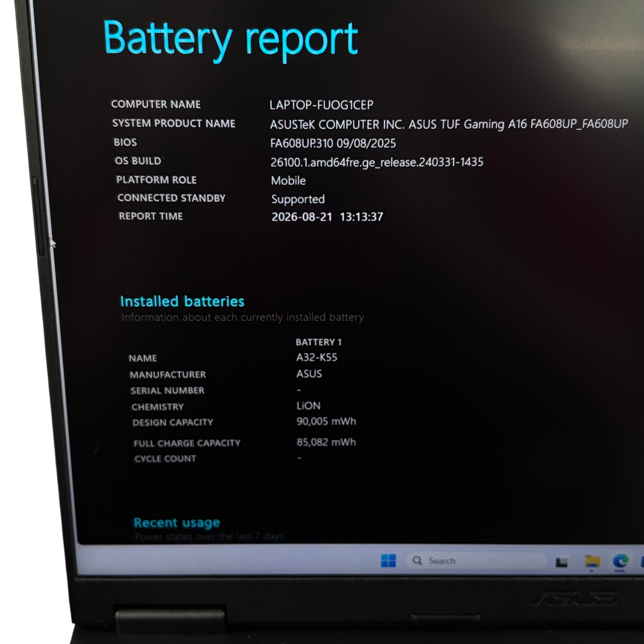Screen dimensions: 644x644
Task: Select the value "LAPTOP-FUOG1CEP"
Action: point(321,105)
